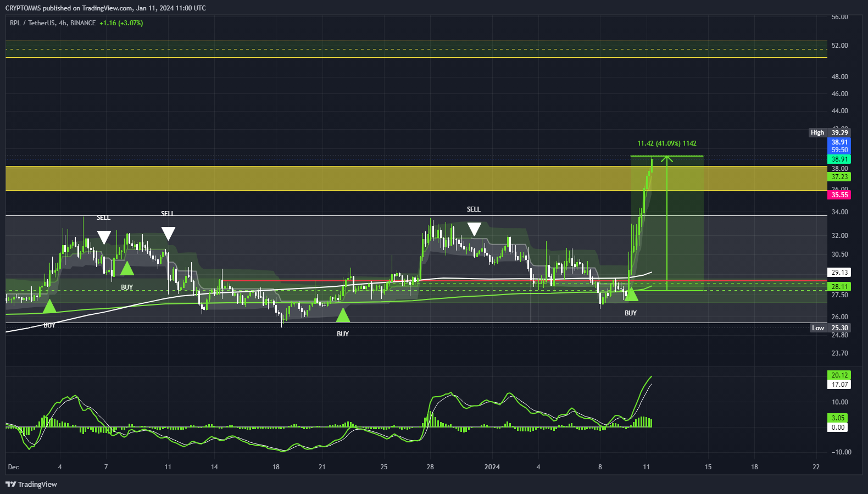Click the green 28.11 price tag

coord(839,287)
